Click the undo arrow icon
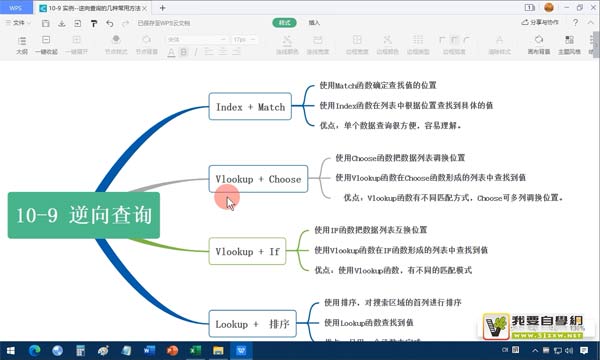The image size is (600, 360). tap(110, 23)
